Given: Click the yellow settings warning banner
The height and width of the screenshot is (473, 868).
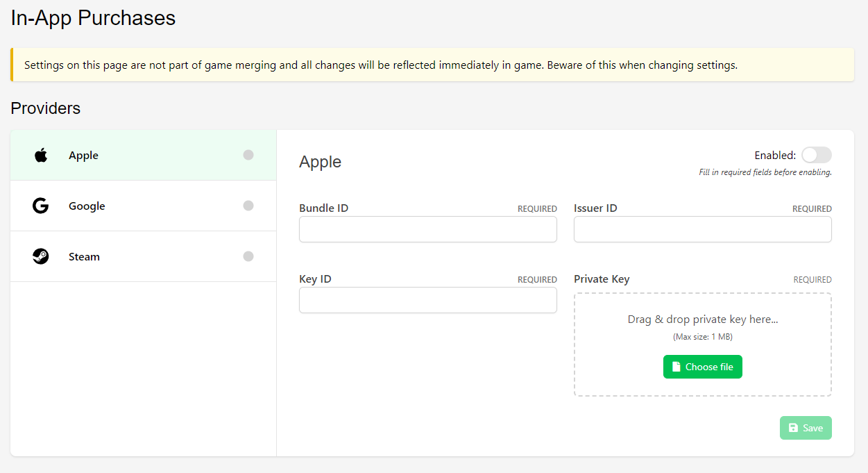Looking at the screenshot, I should (x=432, y=65).
